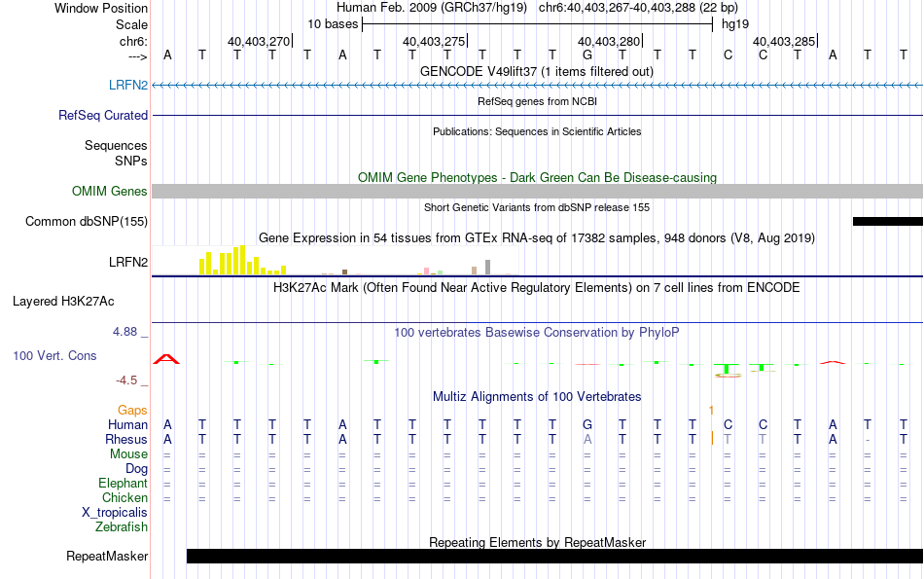
Task: Click the orange gap count 1
Action: coord(711,410)
